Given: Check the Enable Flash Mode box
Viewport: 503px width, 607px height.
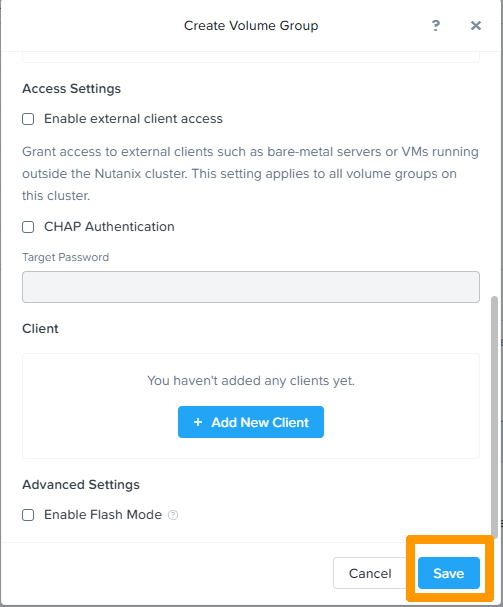Looking at the screenshot, I should tap(28, 515).
